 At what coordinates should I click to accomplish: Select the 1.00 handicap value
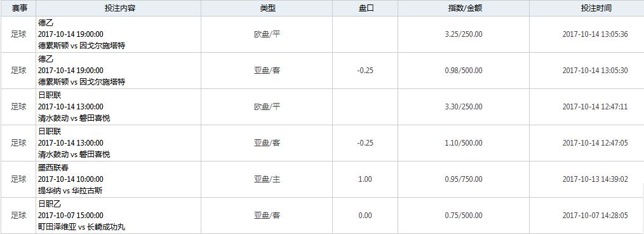pyautogui.click(x=365, y=179)
